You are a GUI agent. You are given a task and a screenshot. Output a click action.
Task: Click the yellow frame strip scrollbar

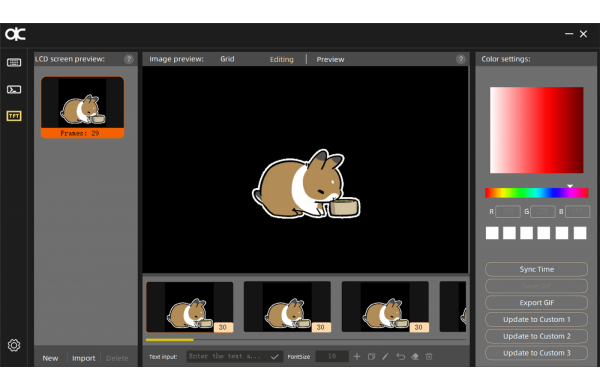tap(170, 339)
